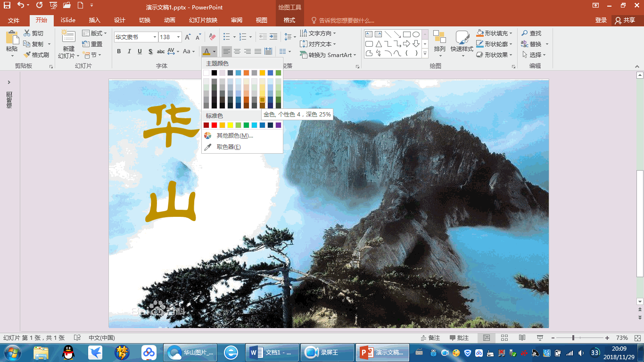Select the right arrow shape
Image resolution: width=644 pixels, height=362 pixels.
pyautogui.click(x=407, y=44)
